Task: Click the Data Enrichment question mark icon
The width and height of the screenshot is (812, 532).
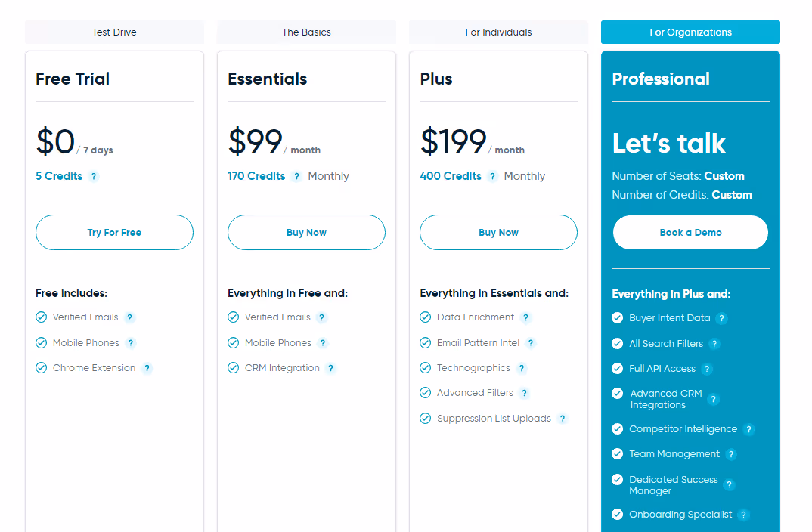Action: tap(525, 317)
